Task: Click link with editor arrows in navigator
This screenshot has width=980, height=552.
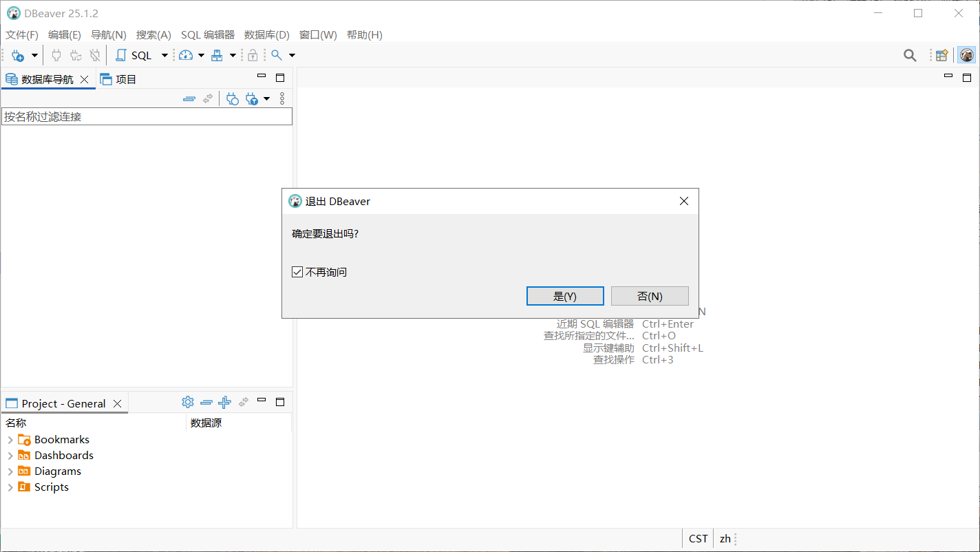Action: [208, 99]
